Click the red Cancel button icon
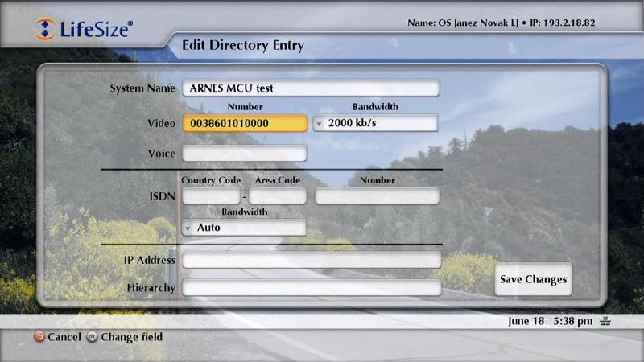 [39, 337]
